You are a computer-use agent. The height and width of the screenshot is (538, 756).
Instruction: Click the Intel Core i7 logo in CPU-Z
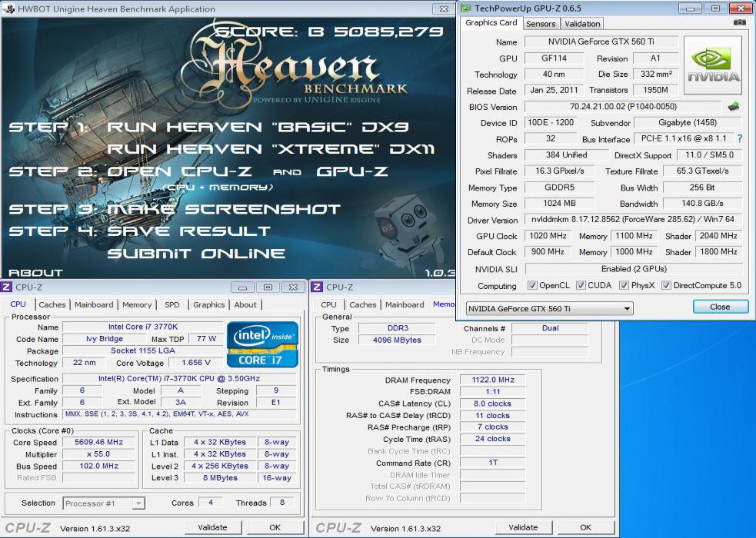click(x=263, y=345)
